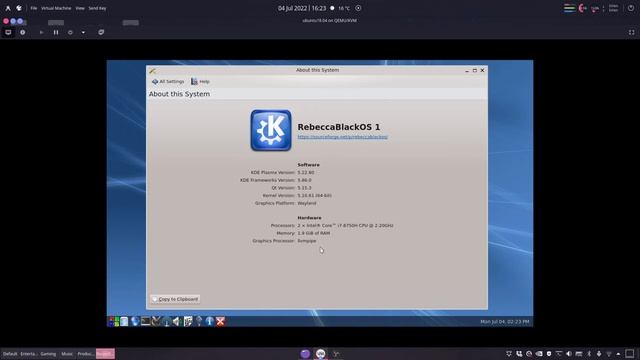Open the View menu in virt-manager
This screenshot has width=640, height=360.
(x=80, y=8)
